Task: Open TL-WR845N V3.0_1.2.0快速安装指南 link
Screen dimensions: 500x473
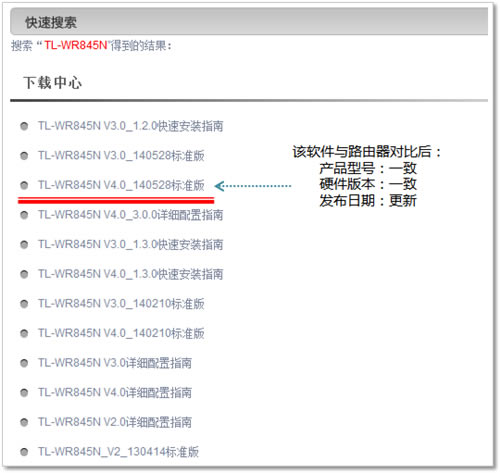Action: (x=130, y=126)
